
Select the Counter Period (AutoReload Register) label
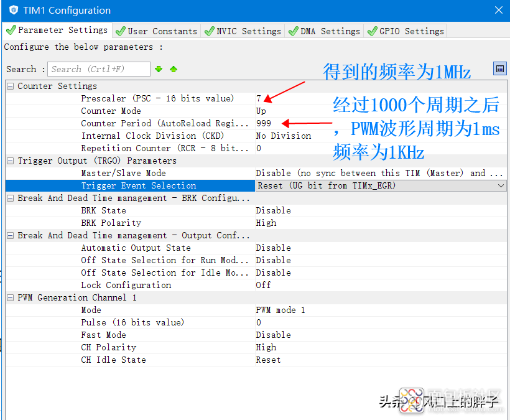pos(165,124)
